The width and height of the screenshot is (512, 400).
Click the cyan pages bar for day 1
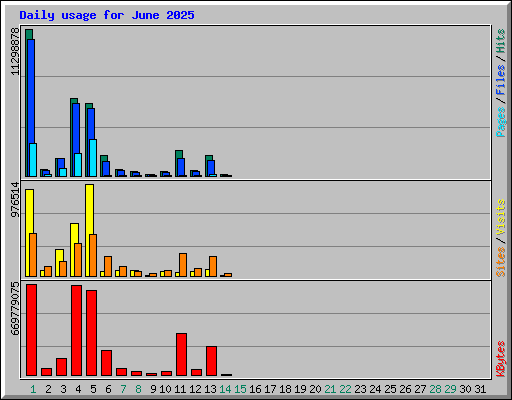coord(33,160)
